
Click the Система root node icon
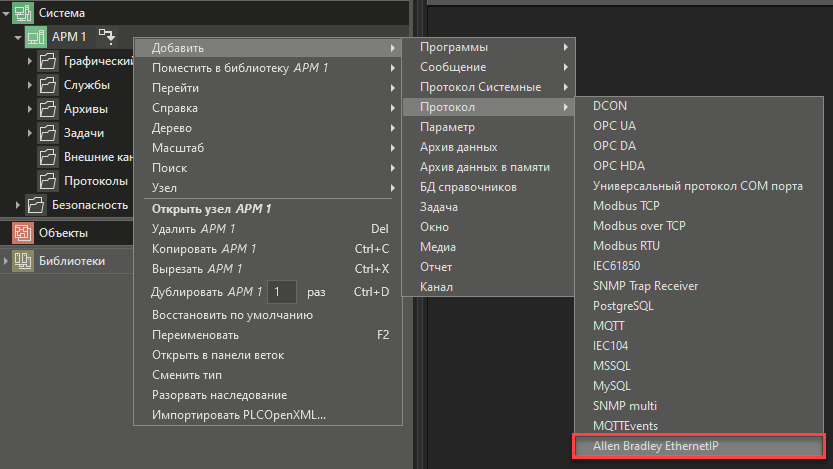pos(22,13)
